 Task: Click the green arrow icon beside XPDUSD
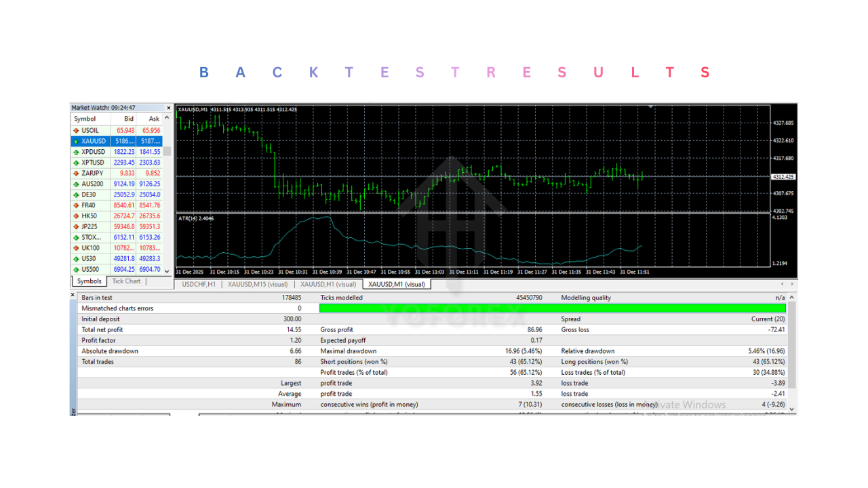pyautogui.click(x=75, y=151)
